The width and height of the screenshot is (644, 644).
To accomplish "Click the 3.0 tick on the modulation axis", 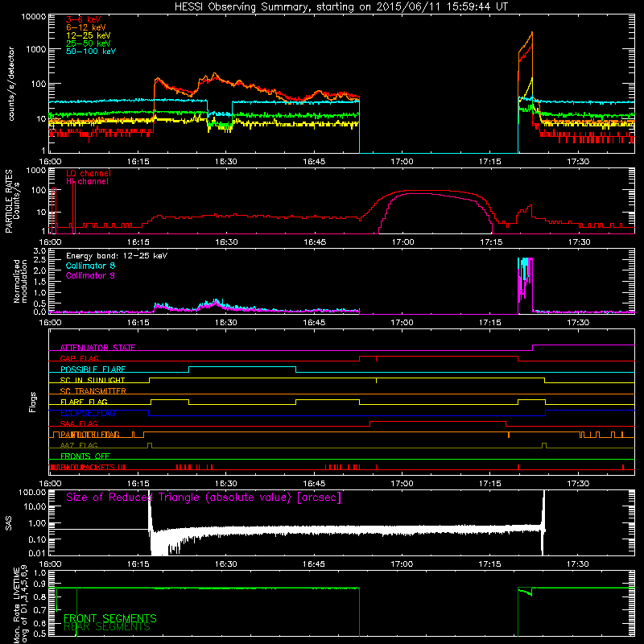I will coord(39,251).
